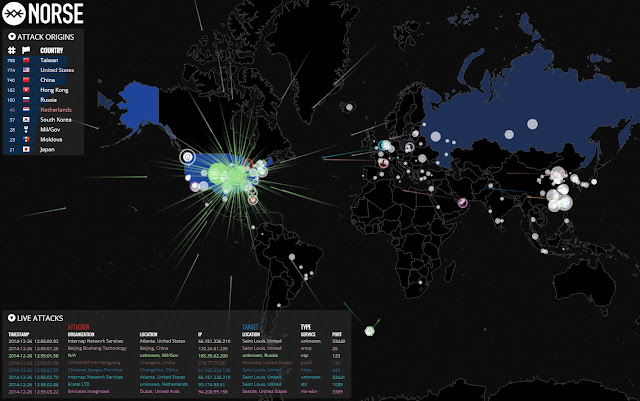Screen dimensions: 640x401
Task: Click the unknown, Russia target cell
Action: [x=260, y=356]
